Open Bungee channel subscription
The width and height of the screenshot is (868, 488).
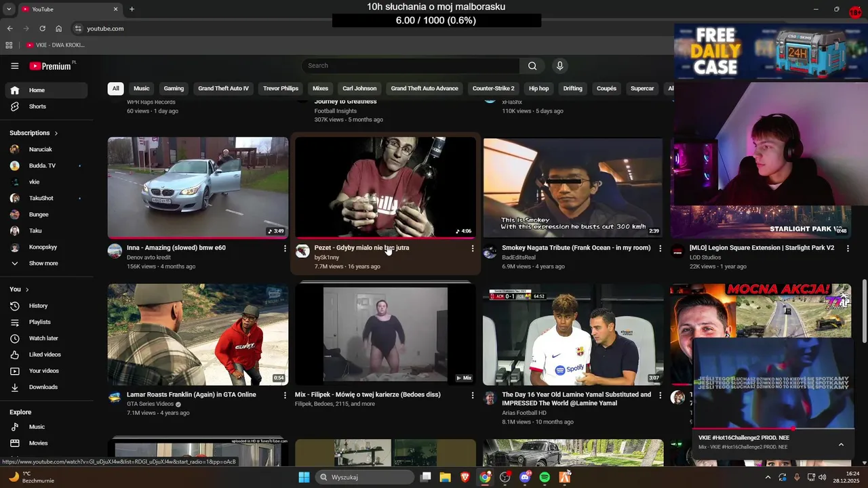(46, 214)
